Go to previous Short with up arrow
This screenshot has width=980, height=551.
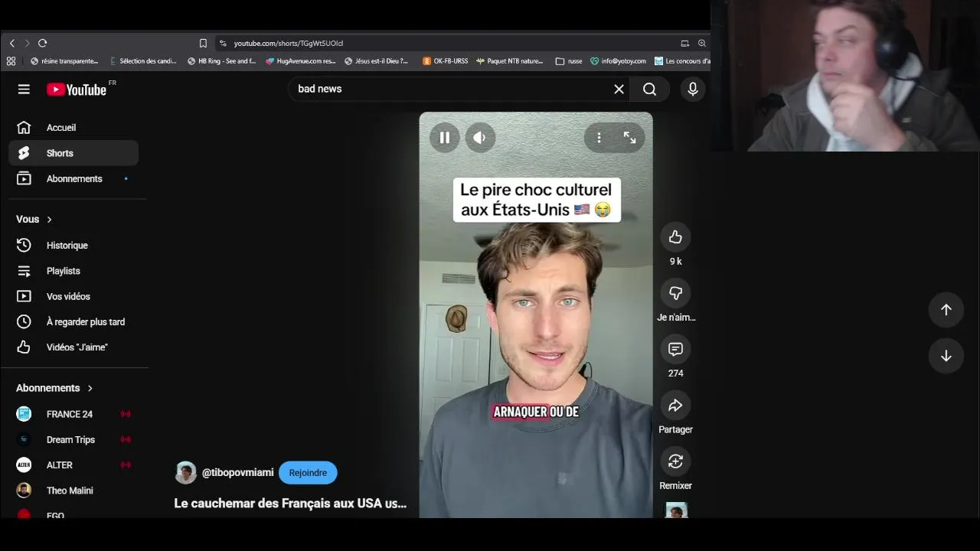pos(946,310)
